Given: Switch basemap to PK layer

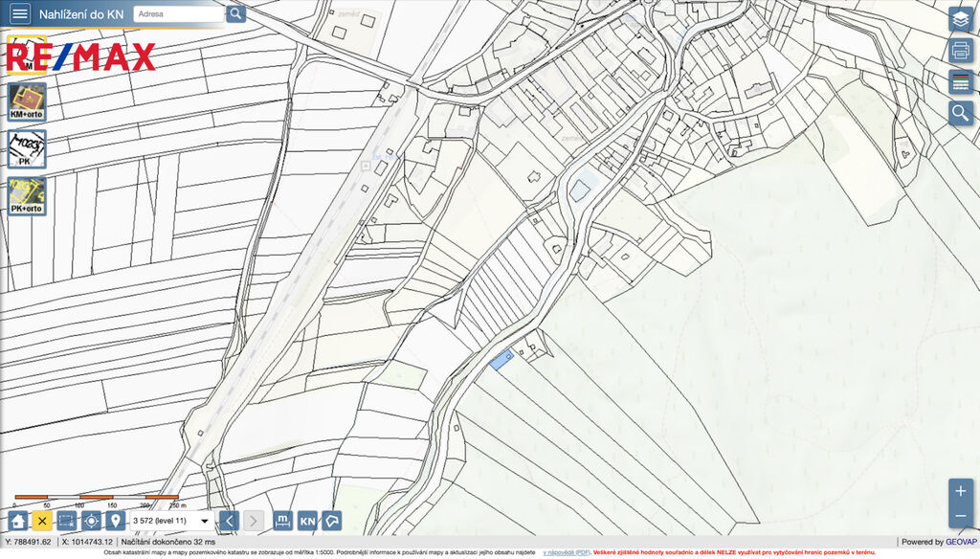Looking at the screenshot, I should pyautogui.click(x=27, y=149).
